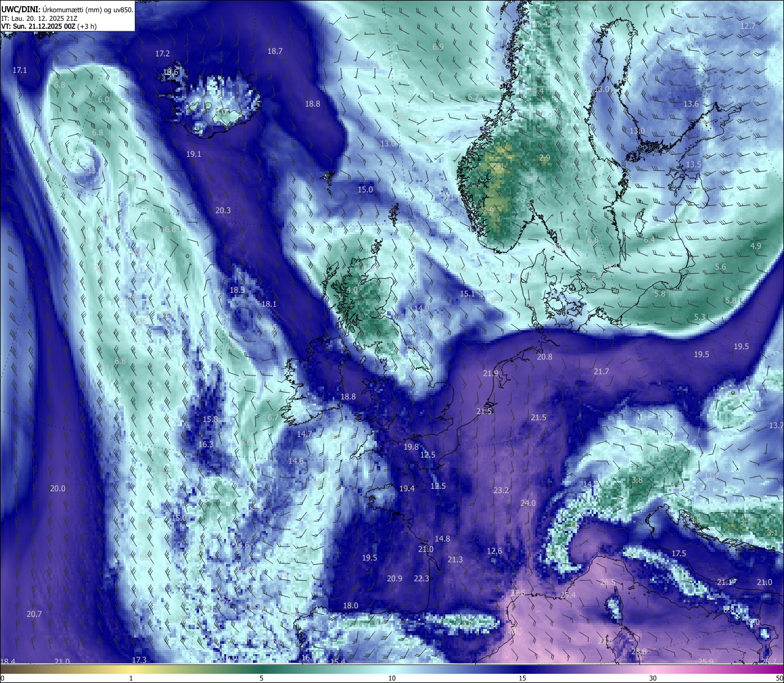Click the 20.7 value at the lower left

pos(34,614)
